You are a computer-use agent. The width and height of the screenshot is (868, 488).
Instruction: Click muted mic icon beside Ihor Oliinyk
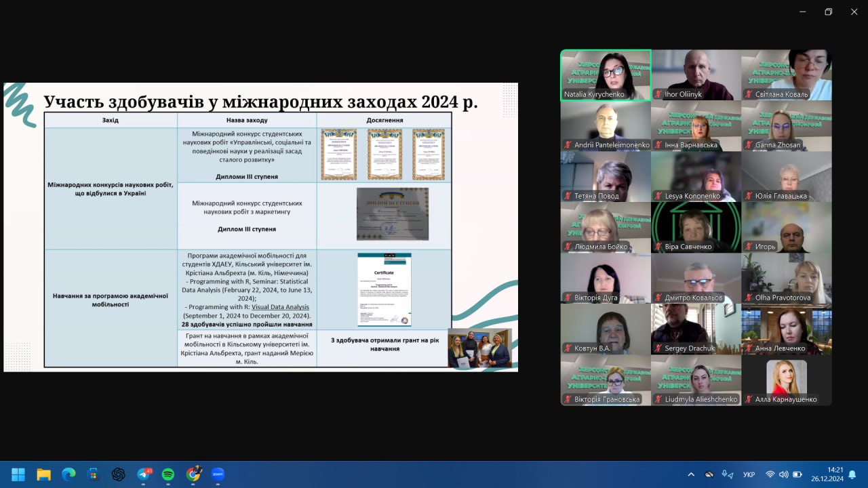(x=658, y=94)
